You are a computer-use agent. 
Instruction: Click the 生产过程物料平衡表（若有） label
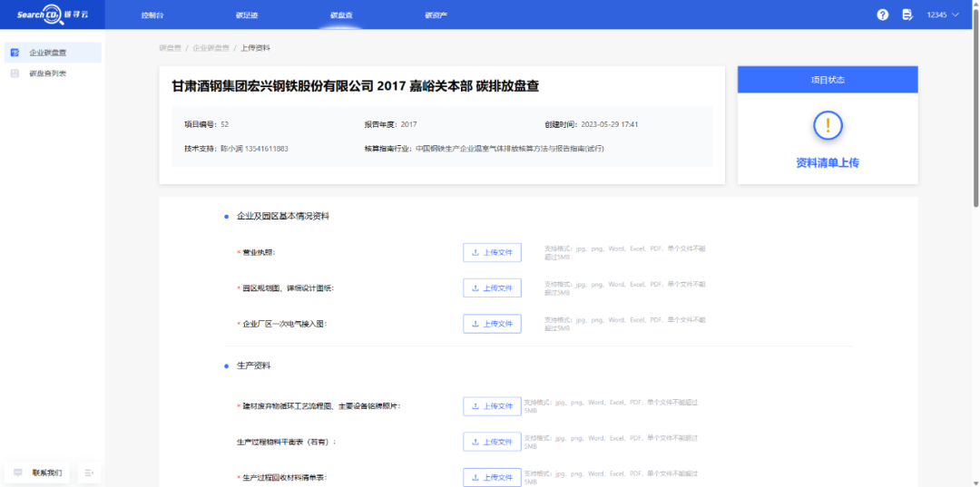pyautogui.click(x=286, y=442)
